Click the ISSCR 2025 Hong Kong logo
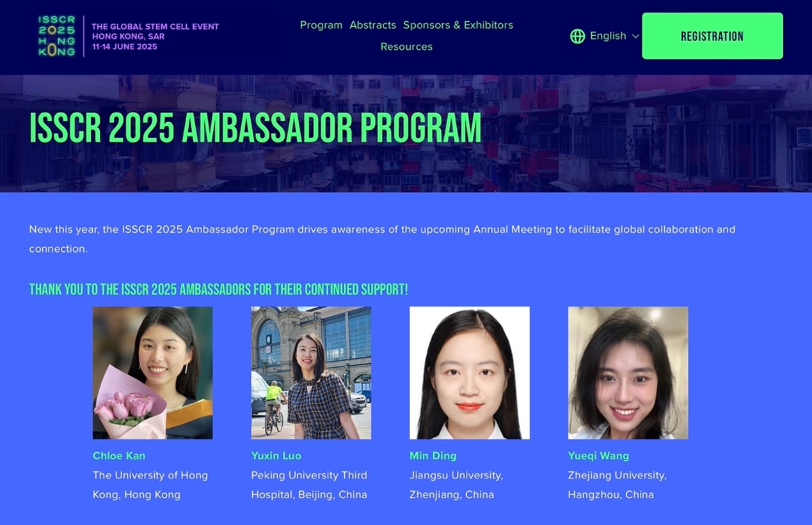 pos(56,36)
